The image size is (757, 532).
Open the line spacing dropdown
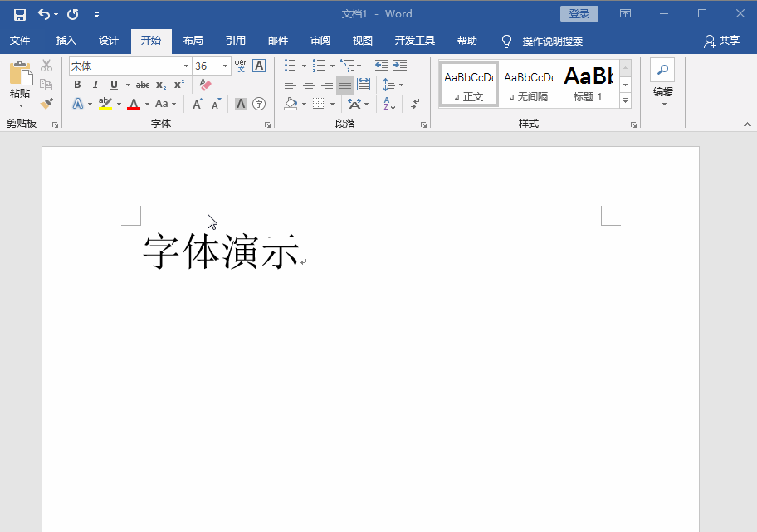(391, 85)
